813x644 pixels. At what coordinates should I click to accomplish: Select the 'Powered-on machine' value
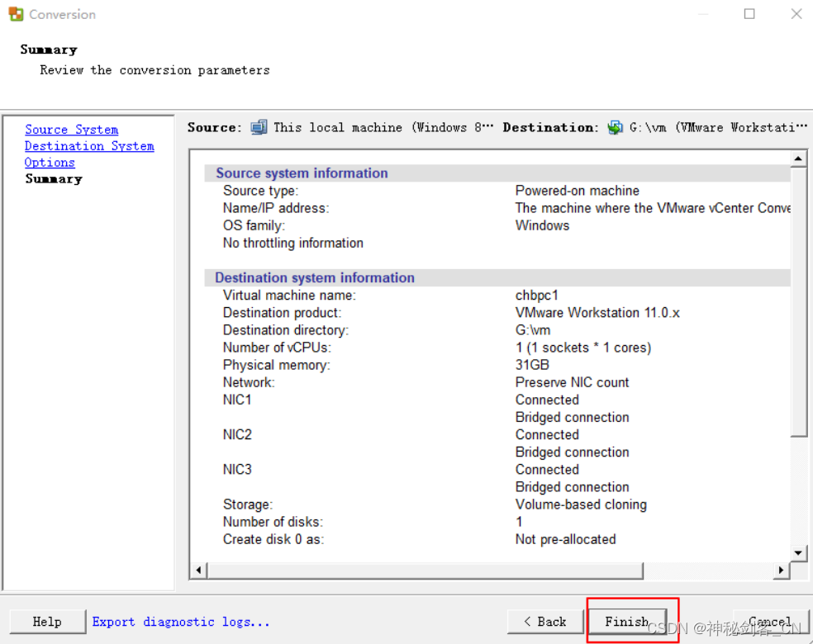point(577,191)
